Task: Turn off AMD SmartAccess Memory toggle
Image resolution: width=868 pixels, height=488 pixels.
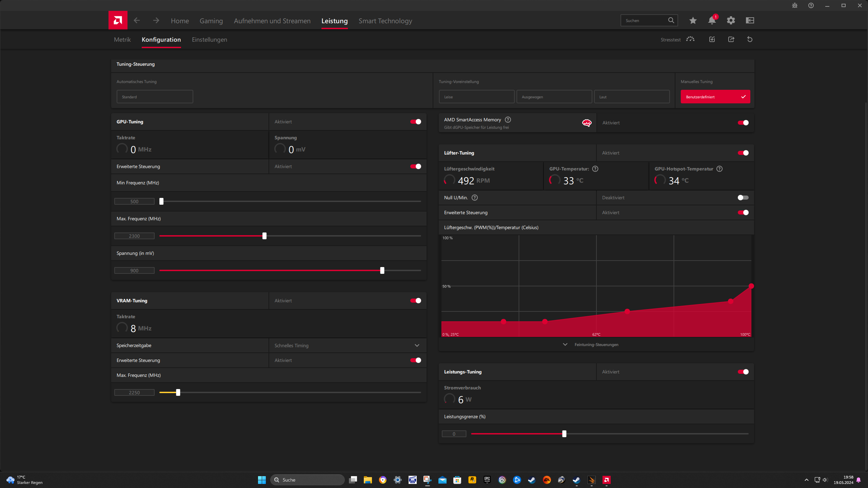Action: 743,123
